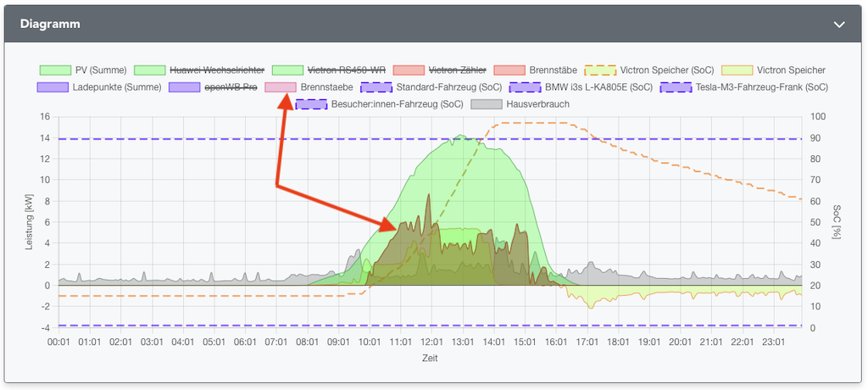Click BMW i3s L-KA805E (SoC) legend label
This screenshot has height=390, width=868.
click(x=599, y=87)
